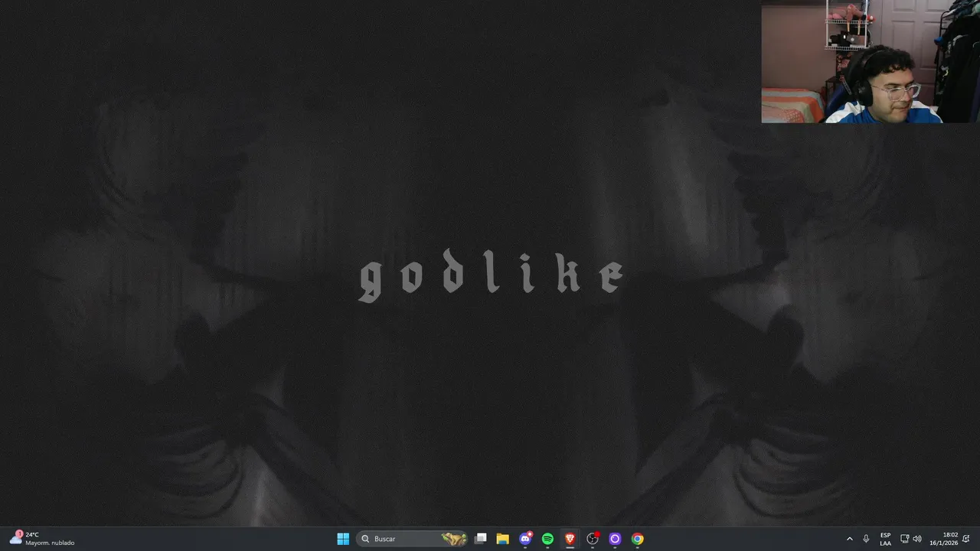Screen dimensions: 980x551
Task: Switch to the Brave browser
Action: [570, 539]
